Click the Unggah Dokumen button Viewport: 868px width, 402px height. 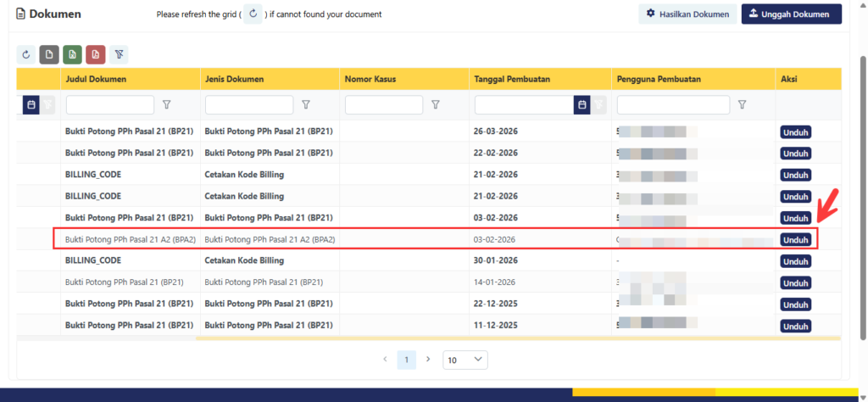pos(791,14)
